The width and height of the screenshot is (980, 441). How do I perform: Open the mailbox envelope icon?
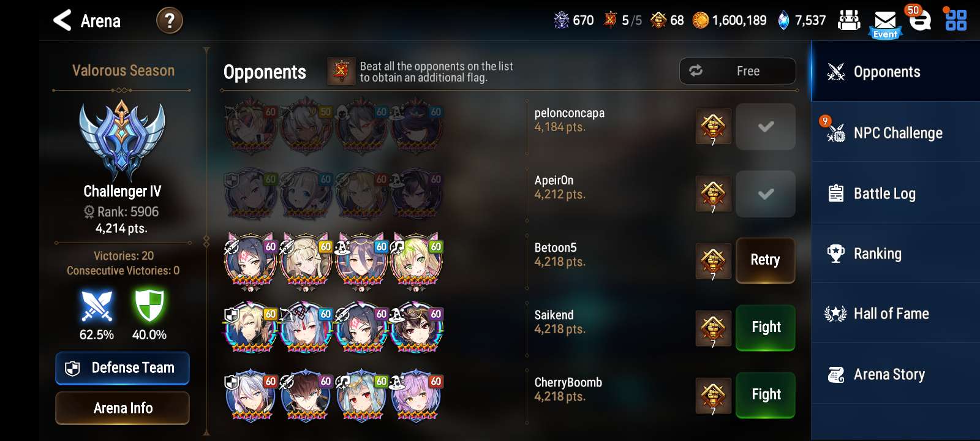tap(884, 19)
